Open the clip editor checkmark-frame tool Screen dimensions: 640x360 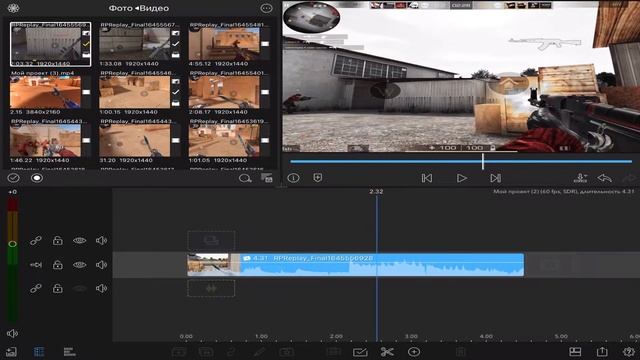click(360, 352)
